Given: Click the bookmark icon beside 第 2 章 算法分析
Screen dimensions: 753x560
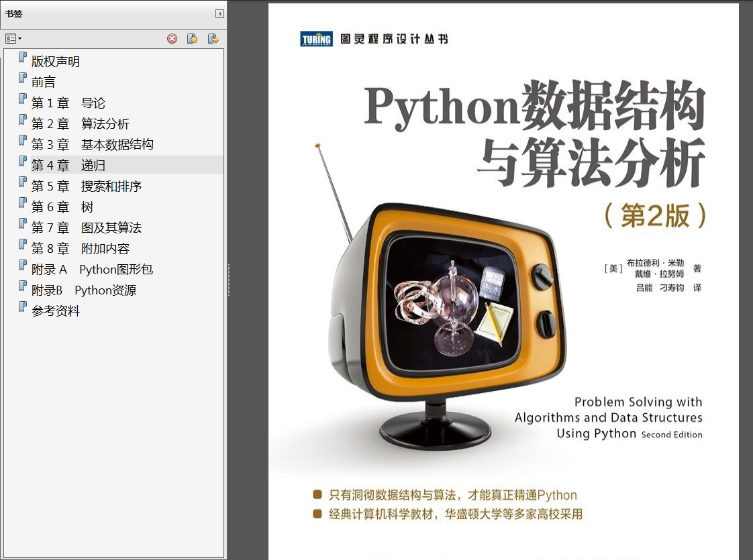Looking at the screenshot, I should 23,119.
